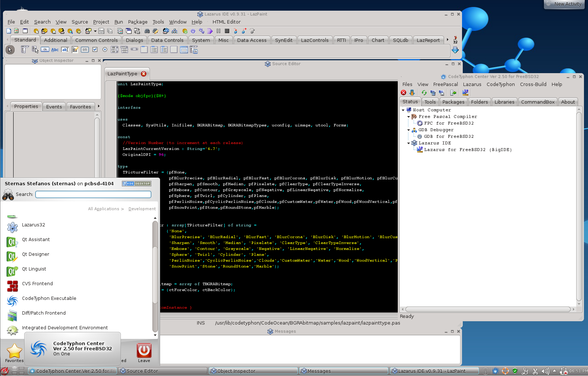Open the dropdown arrow beside Open file icon

(x=95, y=31)
